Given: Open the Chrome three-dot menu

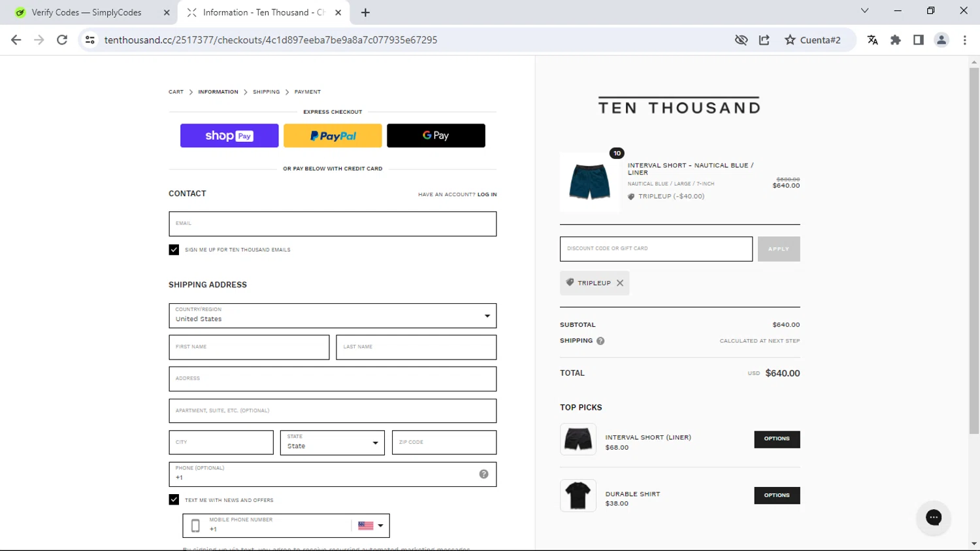Looking at the screenshot, I should coord(965,40).
